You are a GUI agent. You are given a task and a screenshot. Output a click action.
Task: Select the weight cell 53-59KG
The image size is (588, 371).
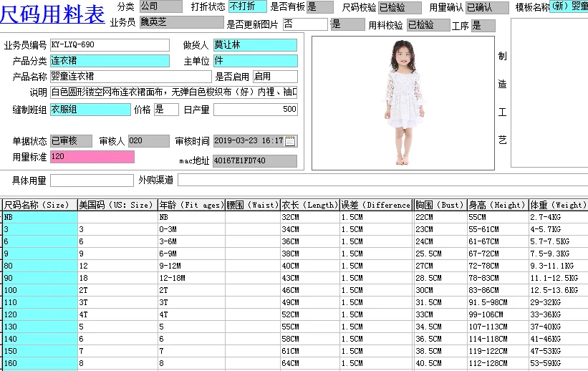[559, 364]
